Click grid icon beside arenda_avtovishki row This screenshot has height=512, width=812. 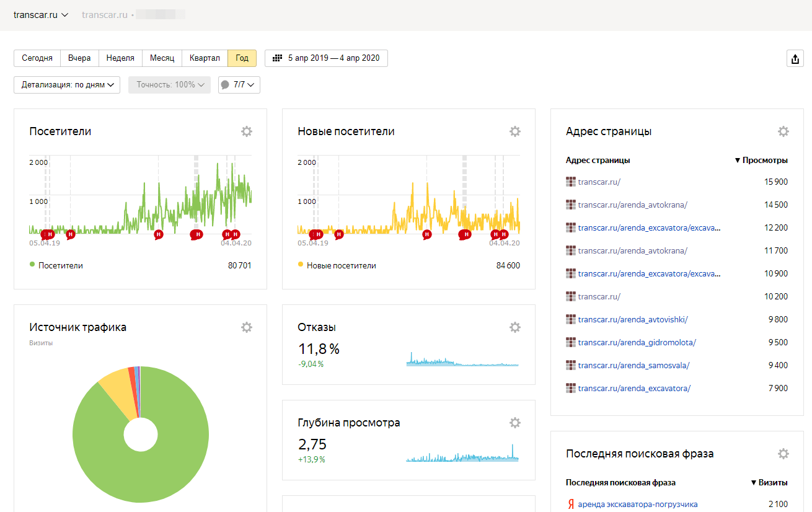tap(571, 320)
